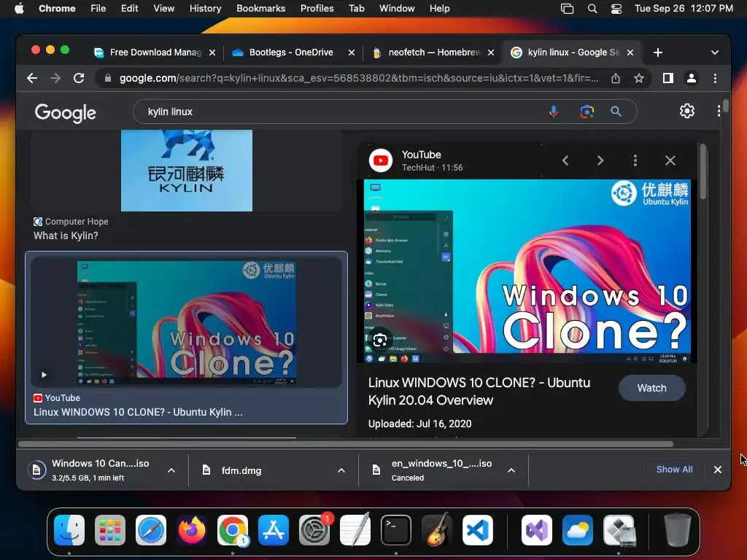Open Linux WINDOWS 10 CLONE result under YouTube
Viewport: 747px width, 560px height.
tap(138, 412)
